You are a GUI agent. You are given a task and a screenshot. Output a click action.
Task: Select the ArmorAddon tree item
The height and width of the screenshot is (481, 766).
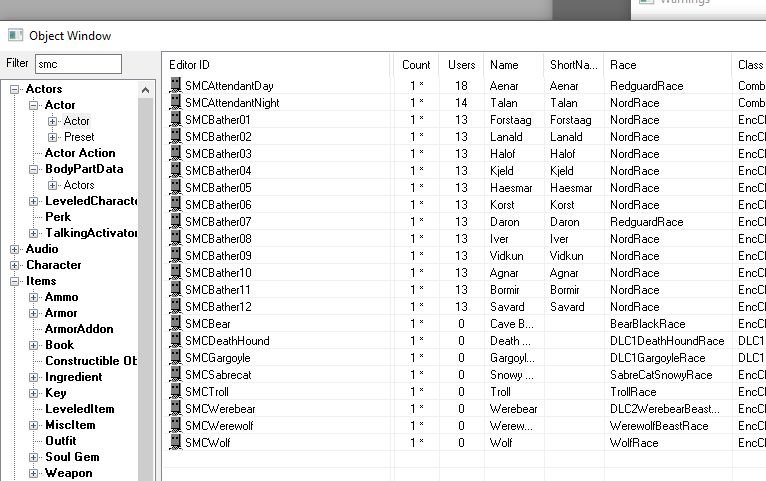(x=79, y=329)
